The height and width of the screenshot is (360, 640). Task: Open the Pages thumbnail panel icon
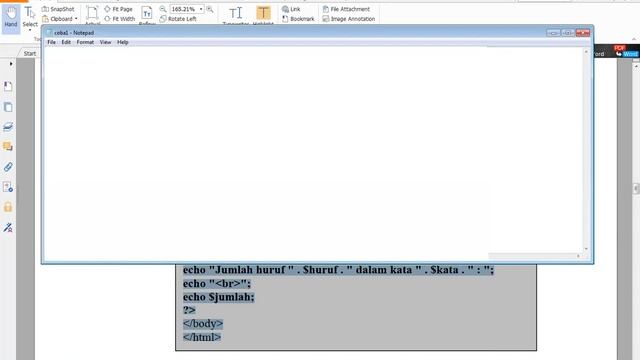[x=8, y=107]
